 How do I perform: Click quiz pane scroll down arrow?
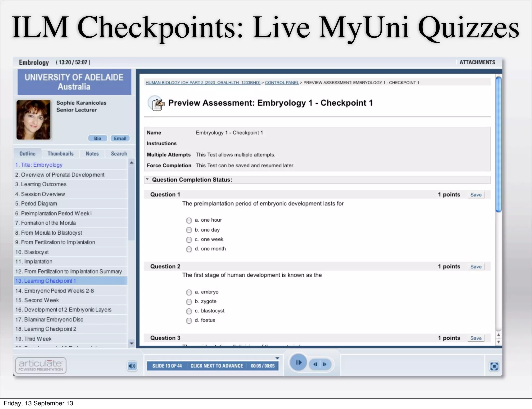point(498,342)
